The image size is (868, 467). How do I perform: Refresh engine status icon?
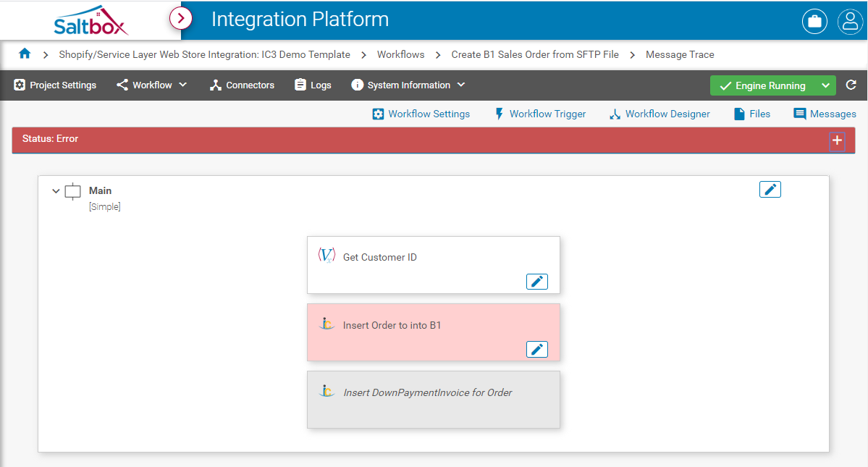click(x=851, y=85)
